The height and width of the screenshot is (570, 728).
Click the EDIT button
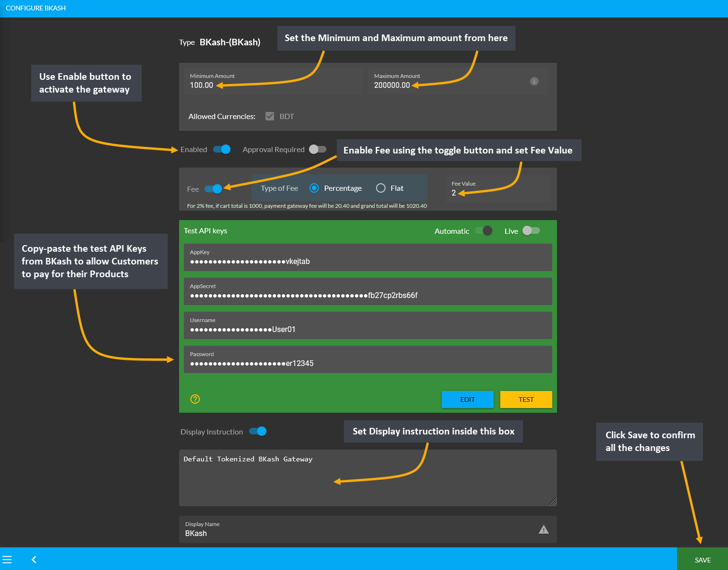point(468,400)
